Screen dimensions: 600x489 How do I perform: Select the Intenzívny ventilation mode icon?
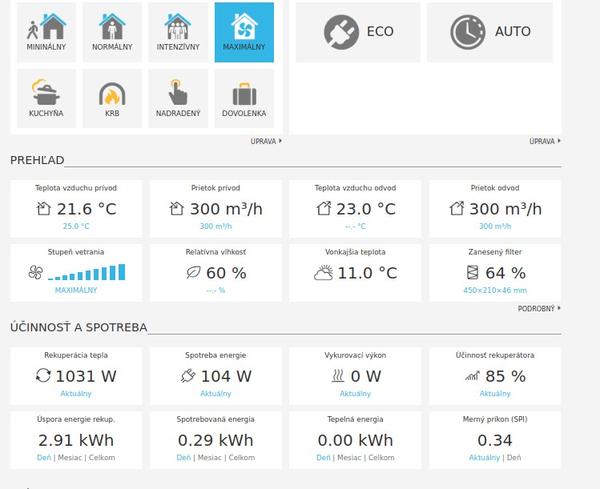(x=178, y=31)
